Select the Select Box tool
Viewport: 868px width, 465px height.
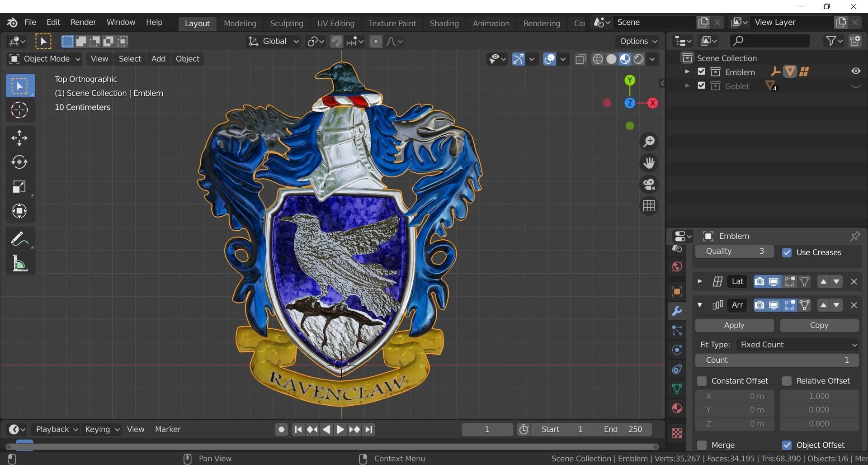pyautogui.click(x=20, y=86)
